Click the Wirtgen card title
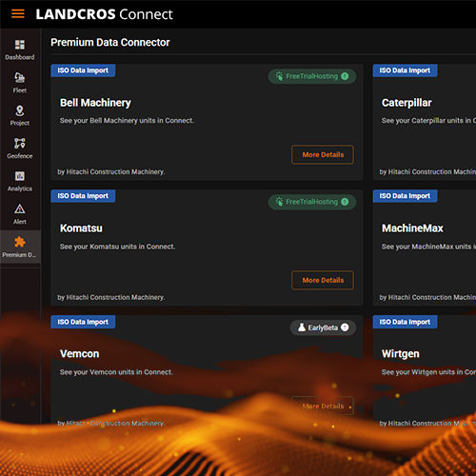The image size is (476, 476). click(401, 354)
